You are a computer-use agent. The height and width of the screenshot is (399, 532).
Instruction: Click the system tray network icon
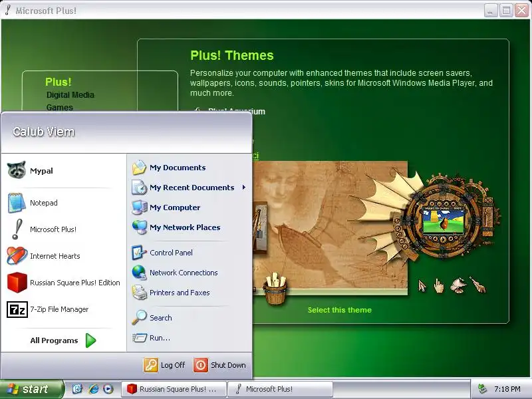tap(481, 389)
